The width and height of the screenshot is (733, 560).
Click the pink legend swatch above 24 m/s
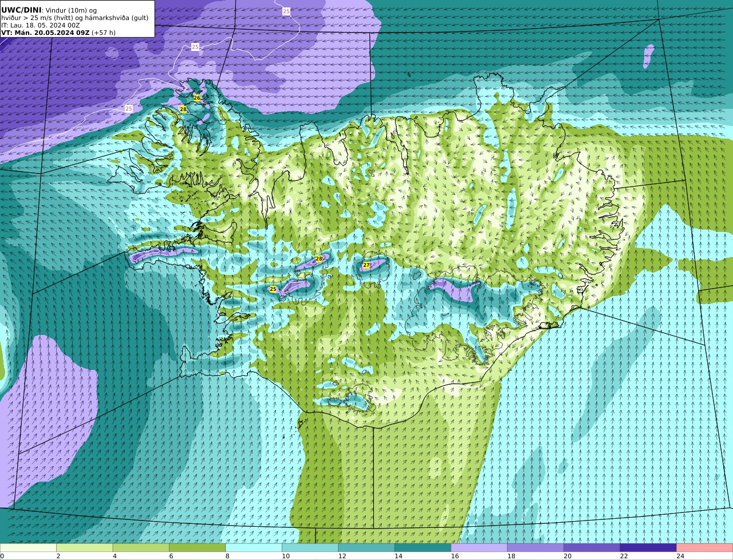click(705, 548)
